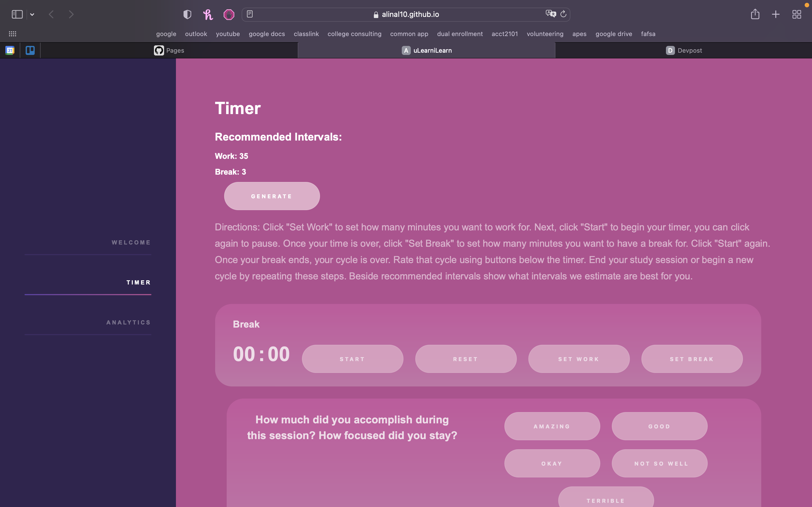Viewport: 812px width, 507px height.
Task: Show the tab overview grid icon
Action: click(796, 14)
